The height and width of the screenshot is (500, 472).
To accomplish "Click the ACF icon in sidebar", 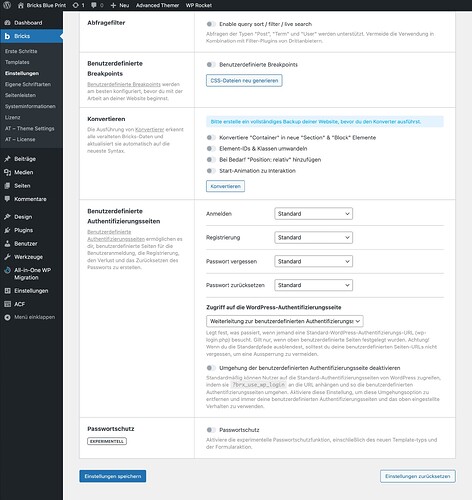I will click(7, 304).
